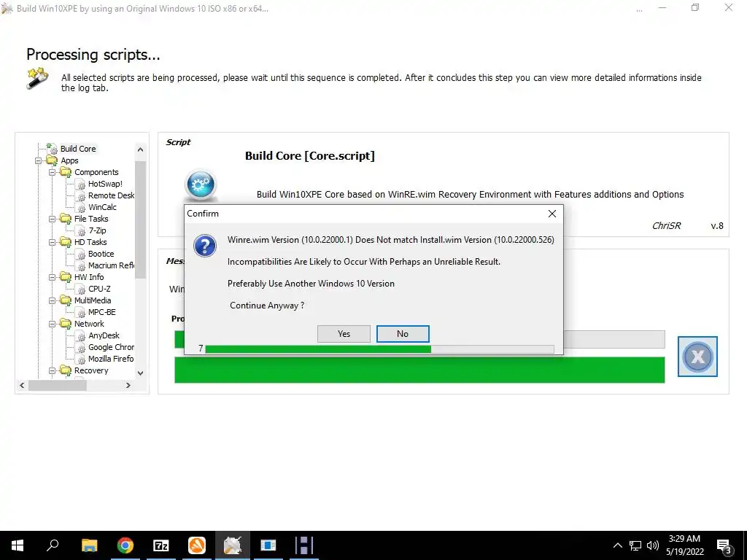Show hidden system tray icons
Image resolution: width=747 pixels, height=560 pixels.
pyautogui.click(x=617, y=545)
